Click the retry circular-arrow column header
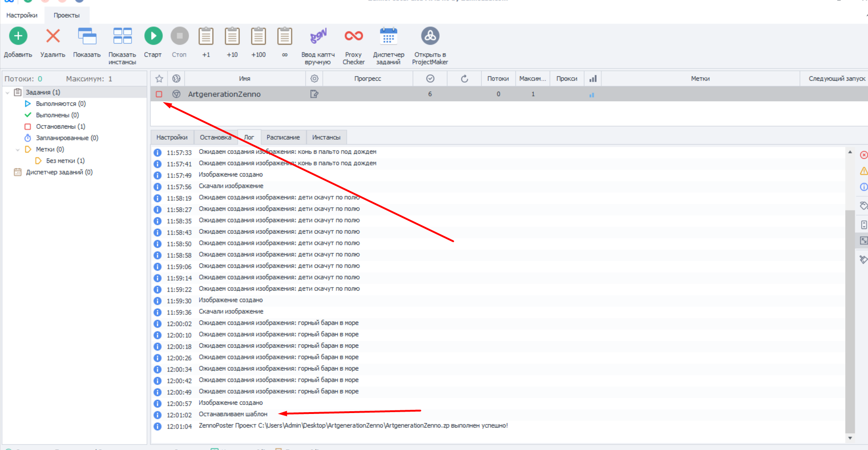 pyautogui.click(x=464, y=78)
